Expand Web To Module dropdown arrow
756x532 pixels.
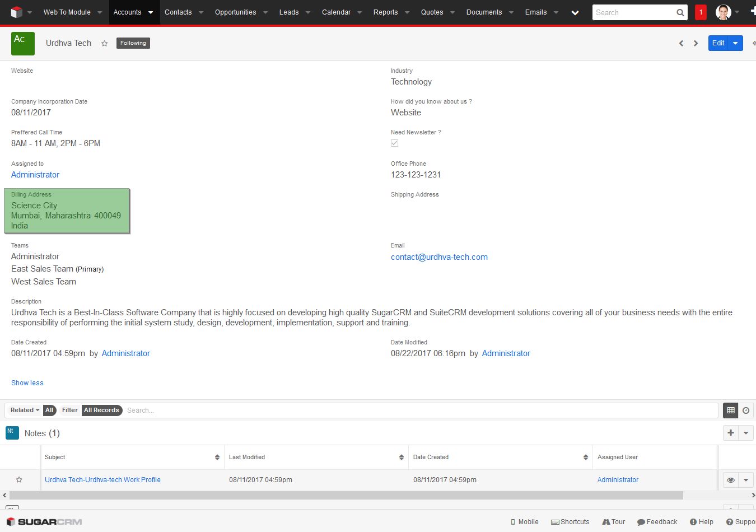(x=100, y=12)
